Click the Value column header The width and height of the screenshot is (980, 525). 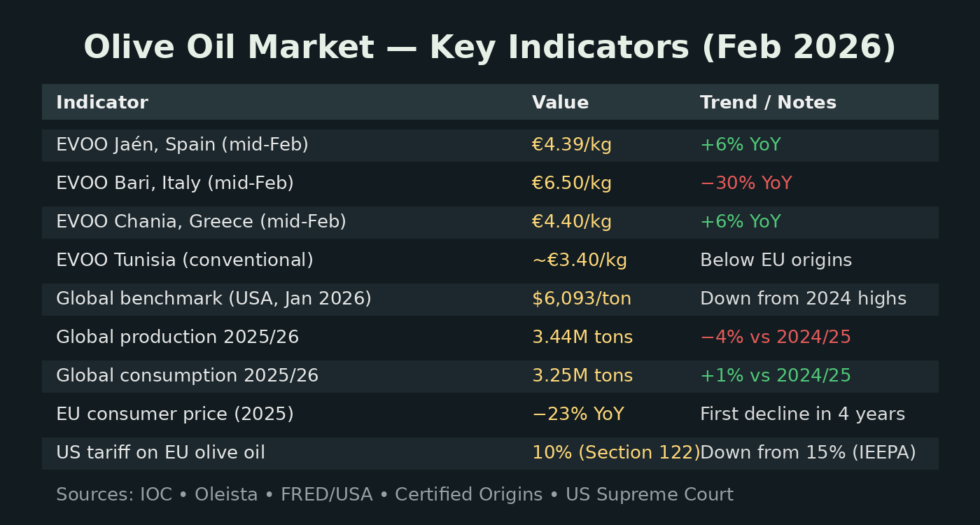(x=560, y=103)
